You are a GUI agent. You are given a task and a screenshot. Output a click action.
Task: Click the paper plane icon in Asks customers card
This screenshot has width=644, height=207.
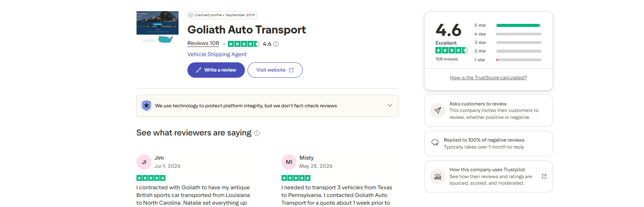pos(438,110)
